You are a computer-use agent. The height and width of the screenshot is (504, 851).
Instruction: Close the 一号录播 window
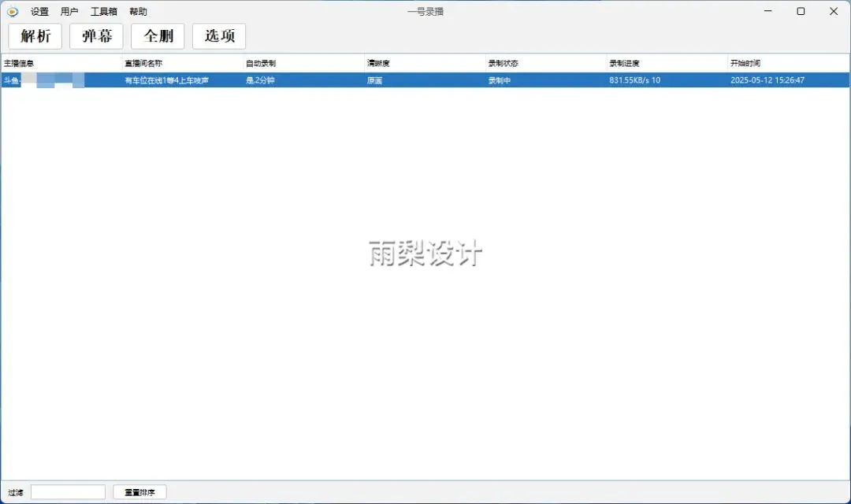click(834, 11)
